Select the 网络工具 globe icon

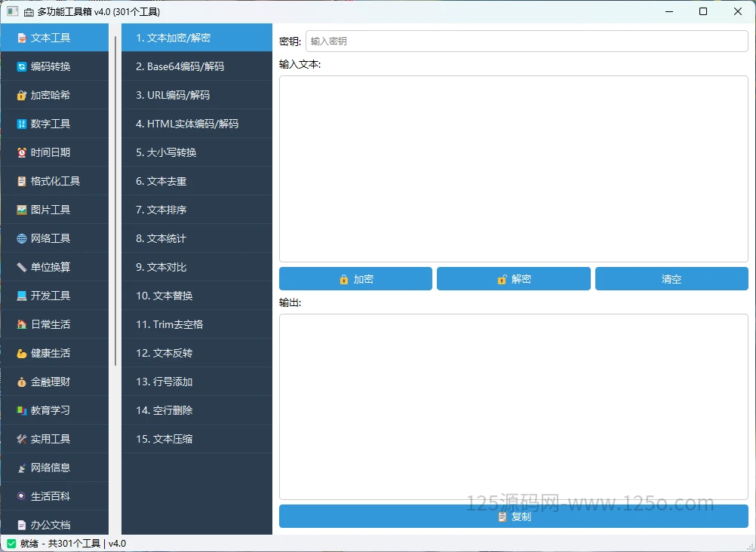[x=21, y=238]
